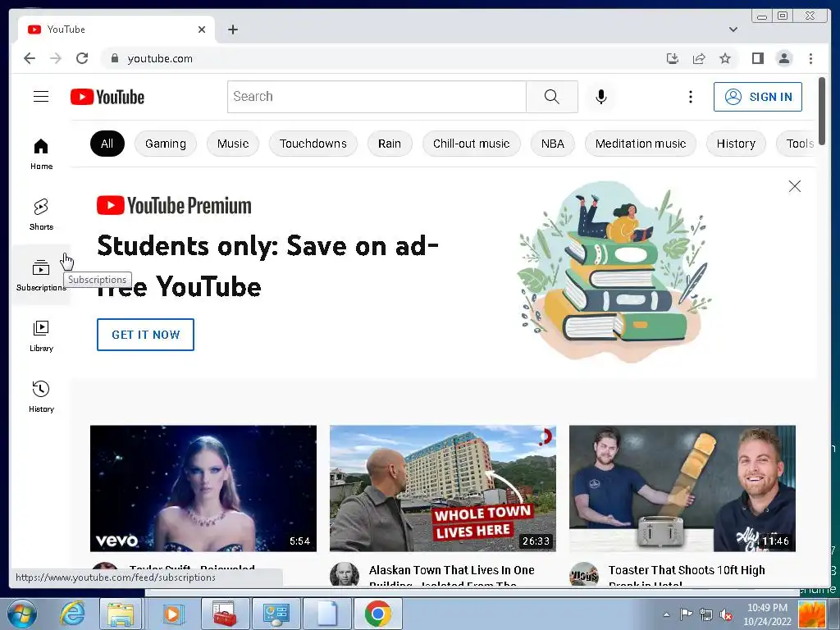The image size is (840, 630).
Task: Start voice search with microphone icon
Action: (601, 97)
